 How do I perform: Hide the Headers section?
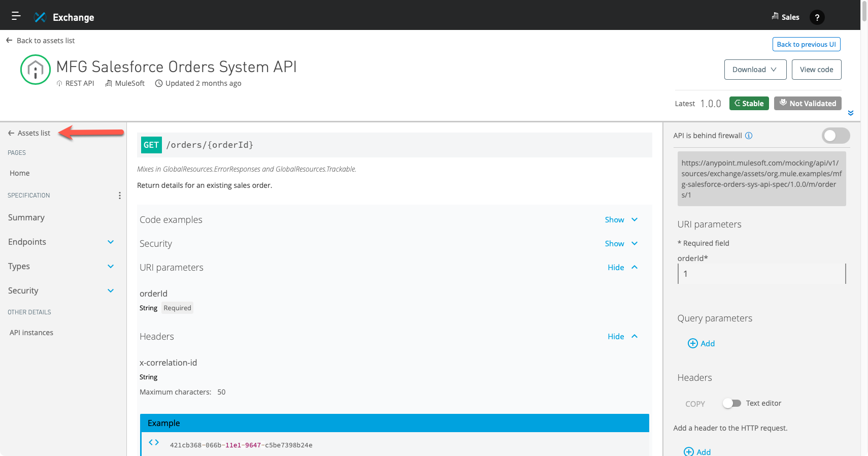coord(622,337)
